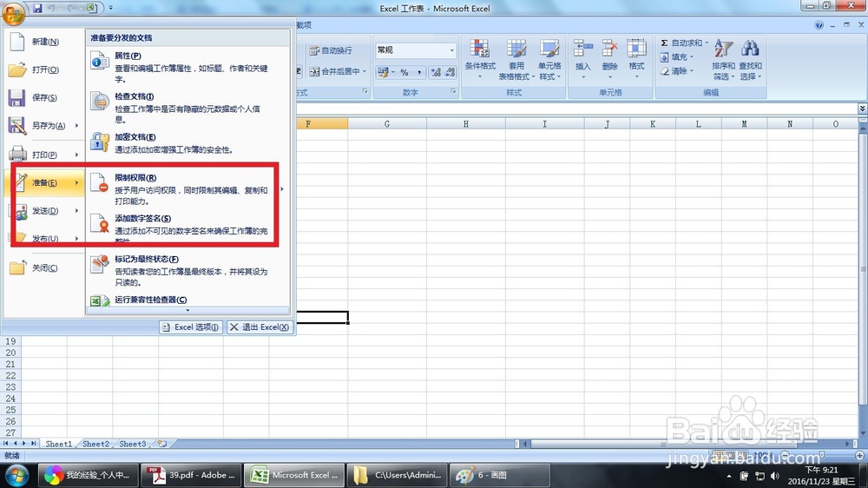Click the Increase Decimal icon
This screenshot has height=488, width=868.
pyautogui.click(x=436, y=73)
